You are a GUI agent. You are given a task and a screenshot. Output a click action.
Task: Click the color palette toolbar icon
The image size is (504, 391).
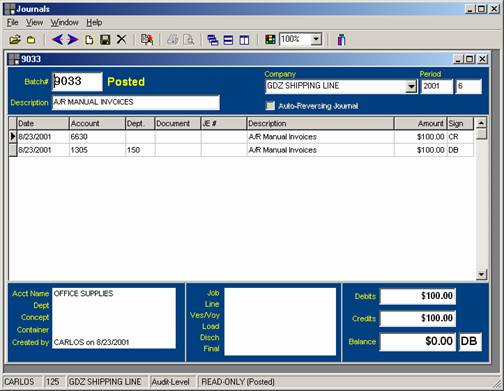(x=270, y=40)
